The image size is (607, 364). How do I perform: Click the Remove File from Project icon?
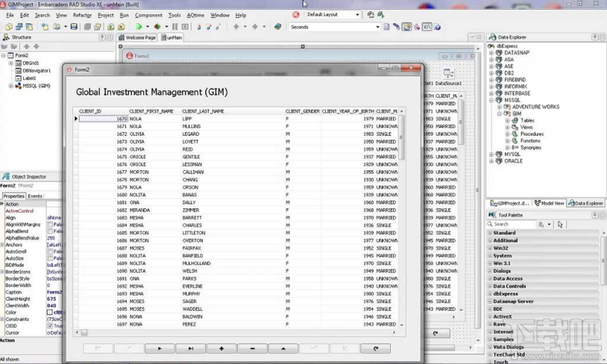tap(121, 27)
